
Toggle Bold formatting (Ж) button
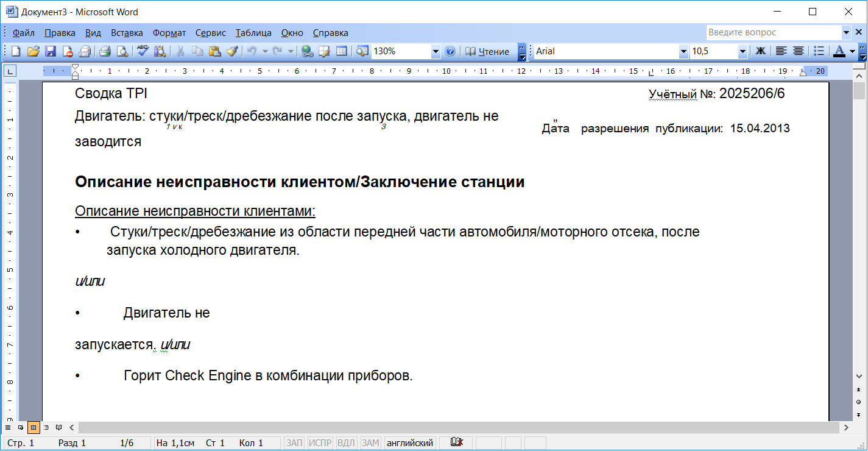pyautogui.click(x=760, y=52)
